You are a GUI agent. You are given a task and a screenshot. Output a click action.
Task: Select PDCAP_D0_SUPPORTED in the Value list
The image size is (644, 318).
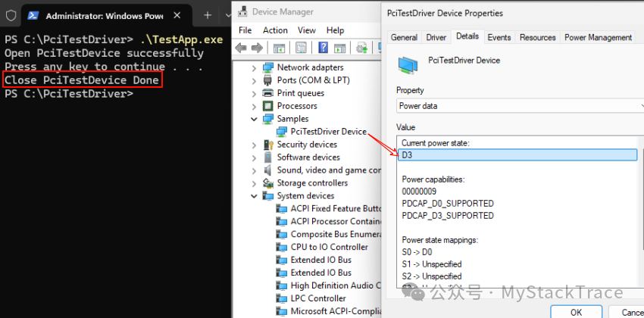pyautogui.click(x=448, y=204)
